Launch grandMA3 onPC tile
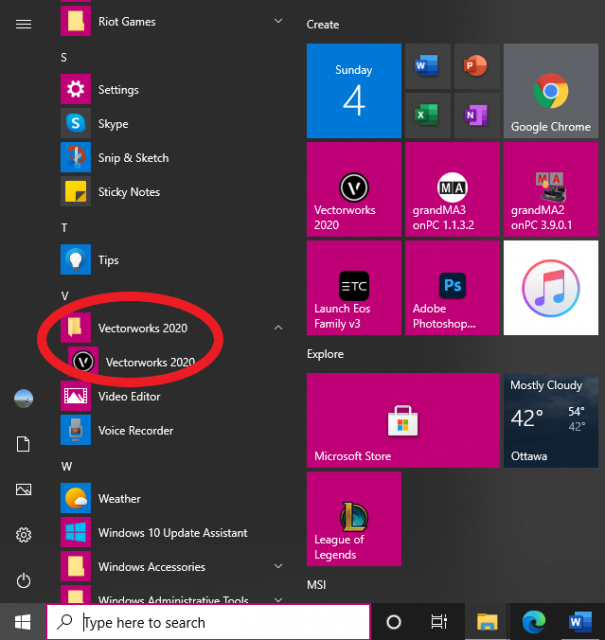 click(x=452, y=188)
